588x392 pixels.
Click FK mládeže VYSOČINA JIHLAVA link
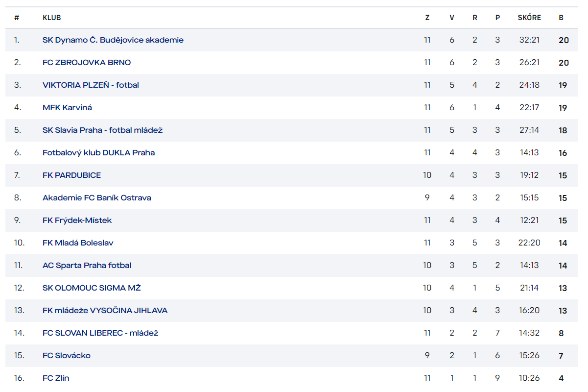click(x=105, y=311)
